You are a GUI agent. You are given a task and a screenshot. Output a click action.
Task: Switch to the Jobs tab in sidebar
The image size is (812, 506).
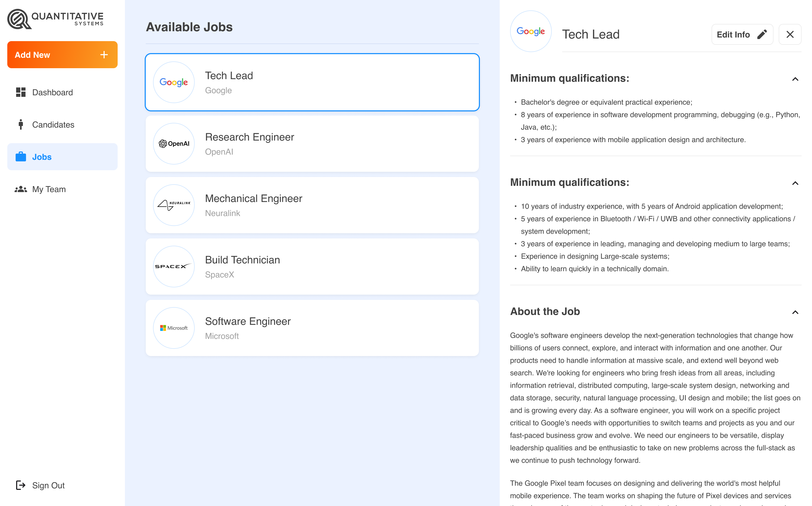[41, 157]
